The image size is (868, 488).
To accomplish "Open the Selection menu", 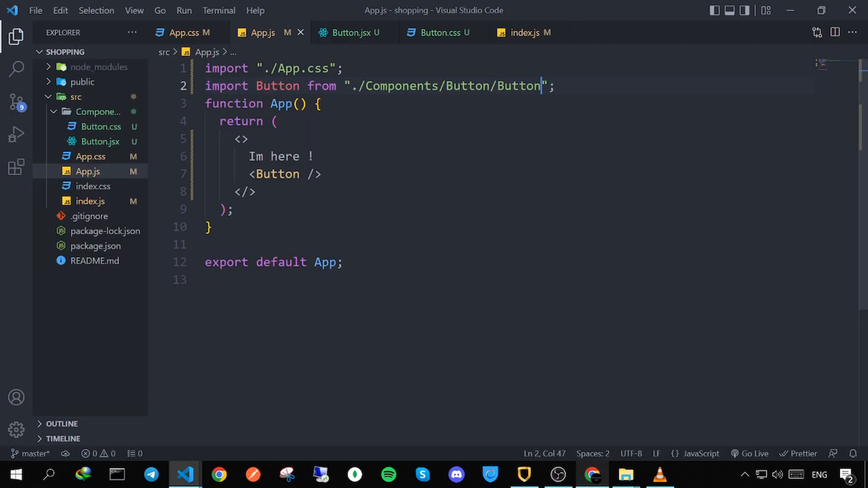I will 96,10.
